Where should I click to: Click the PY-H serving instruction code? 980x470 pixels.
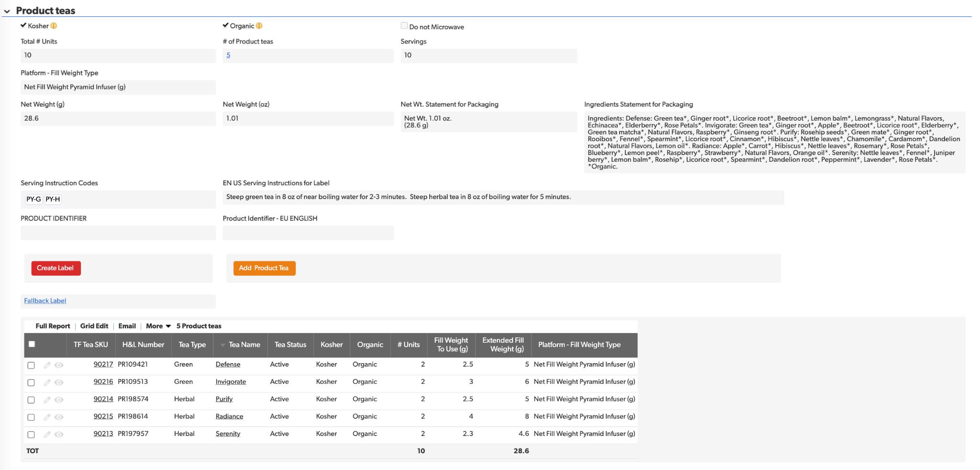click(53, 199)
